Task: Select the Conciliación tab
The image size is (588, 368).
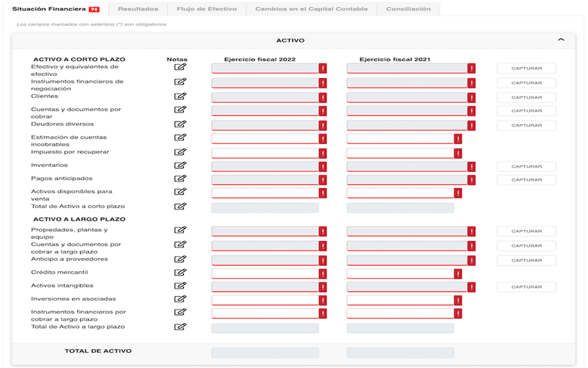Action: (x=408, y=9)
